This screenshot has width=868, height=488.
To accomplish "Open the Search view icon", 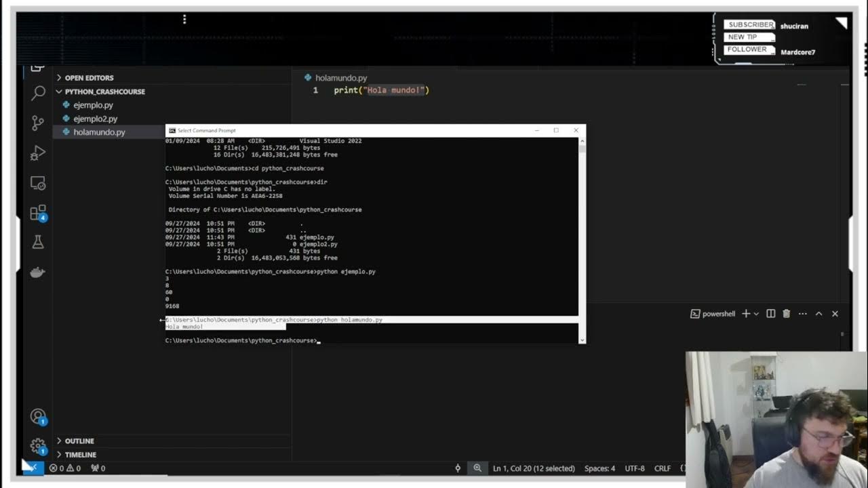I will pos(37,93).
